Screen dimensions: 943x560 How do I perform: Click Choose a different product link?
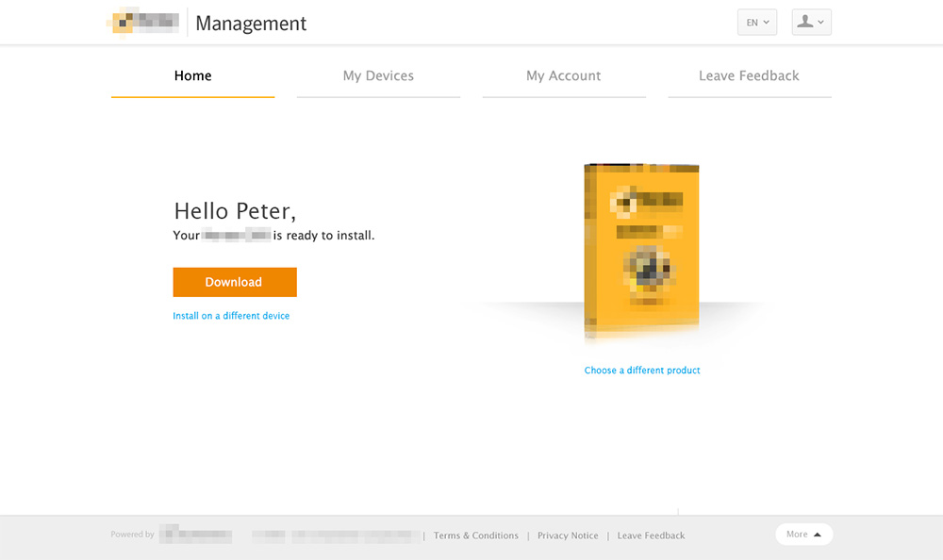[642, 371]
